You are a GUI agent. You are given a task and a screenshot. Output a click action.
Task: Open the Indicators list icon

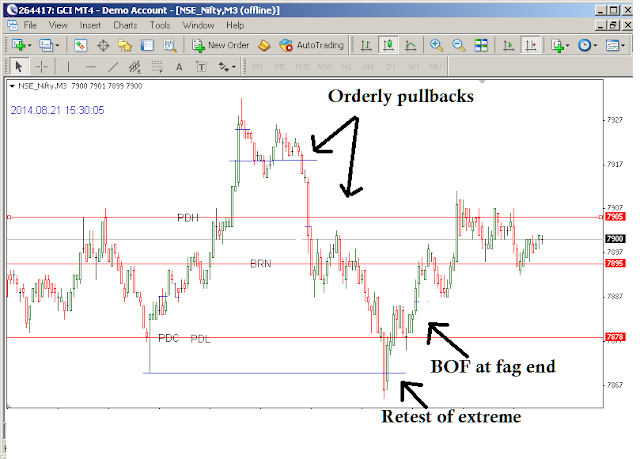557,45
